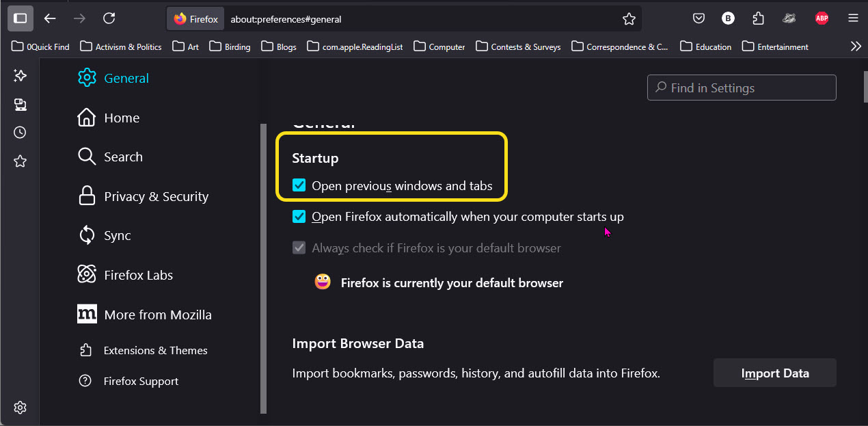Expand the Art bookmarks folder
Screen dimensions: 868x426
pos(186,46)
